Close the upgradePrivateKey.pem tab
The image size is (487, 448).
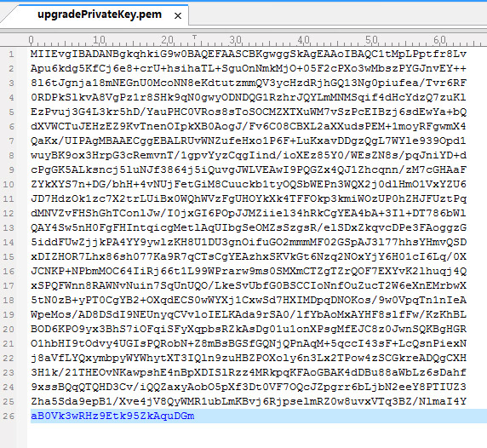point(178,15)
